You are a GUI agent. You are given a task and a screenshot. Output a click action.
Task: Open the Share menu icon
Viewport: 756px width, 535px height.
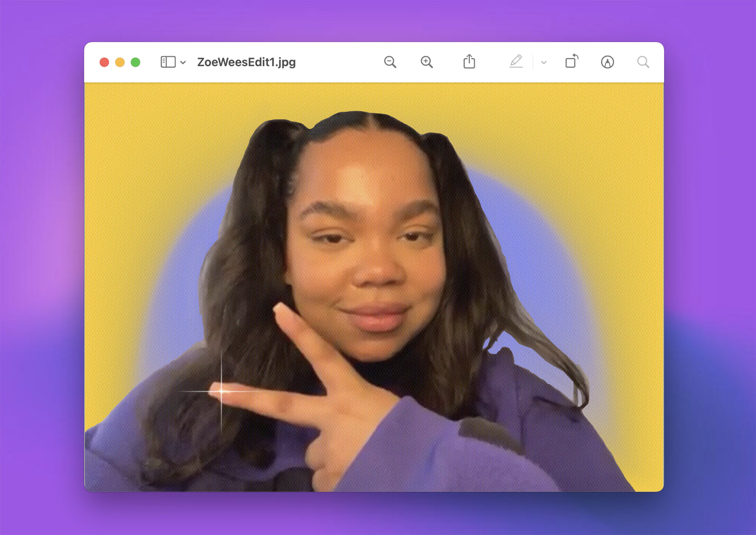point(469,61)
